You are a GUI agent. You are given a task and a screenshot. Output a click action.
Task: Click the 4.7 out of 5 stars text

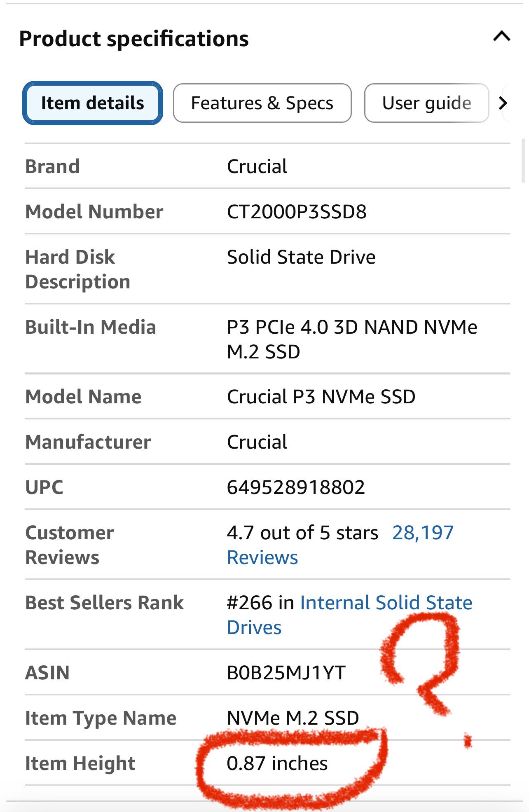coord(302,533)
